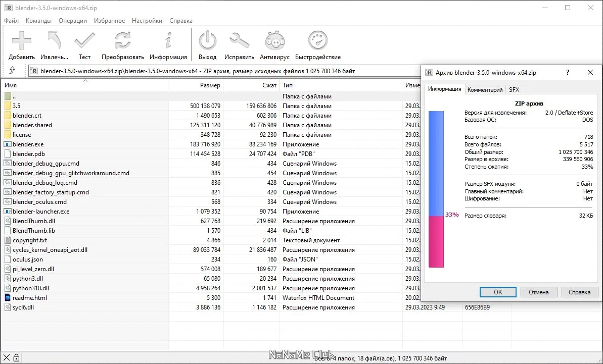Viewport: 603px width, 364px height.
Task: Sort by Размер column header
Action: click(x=196, y=85)
